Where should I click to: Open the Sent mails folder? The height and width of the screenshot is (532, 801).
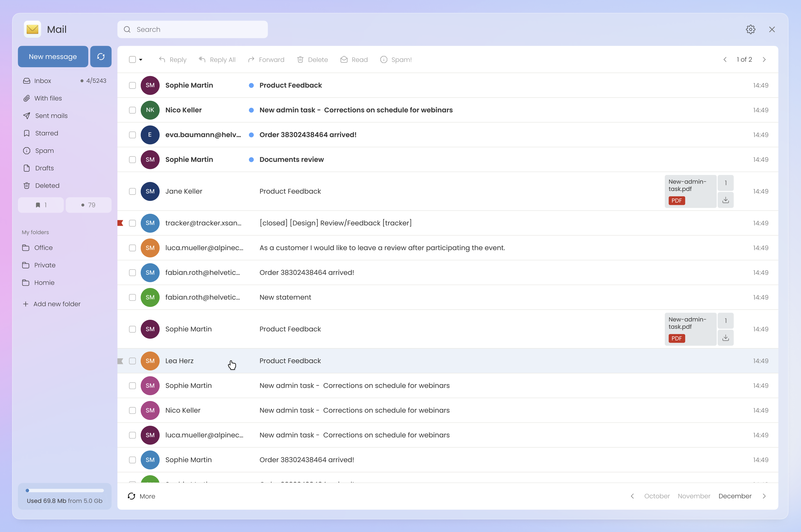51,116
